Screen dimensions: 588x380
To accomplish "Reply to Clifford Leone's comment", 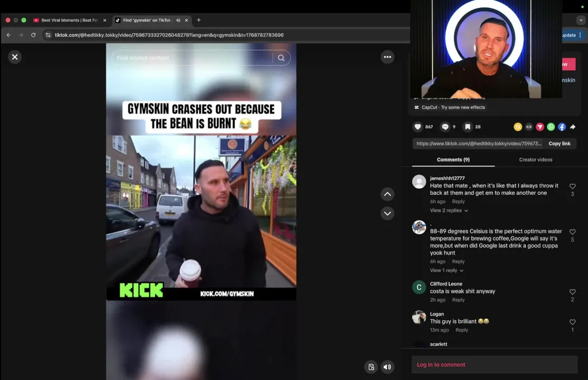I will tap(458, 300).
